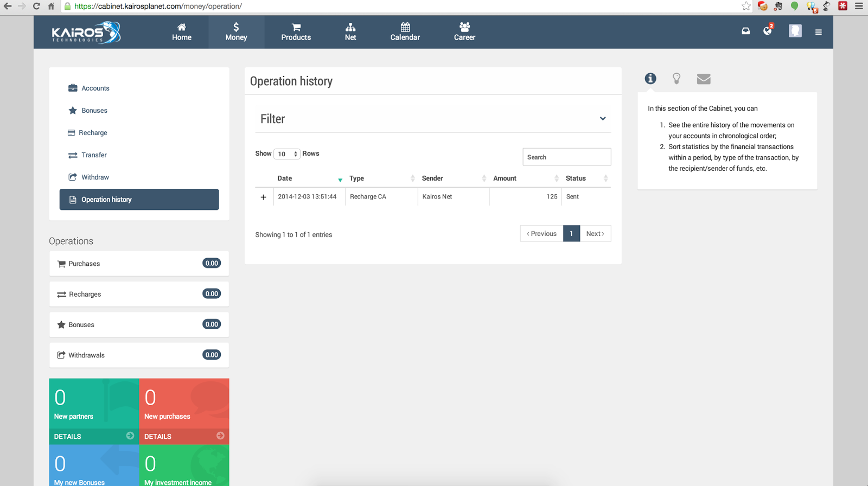The width and height of the screenshot is (868, 486).
Task: Select Operation history in the sidebar
Action: 139,199
